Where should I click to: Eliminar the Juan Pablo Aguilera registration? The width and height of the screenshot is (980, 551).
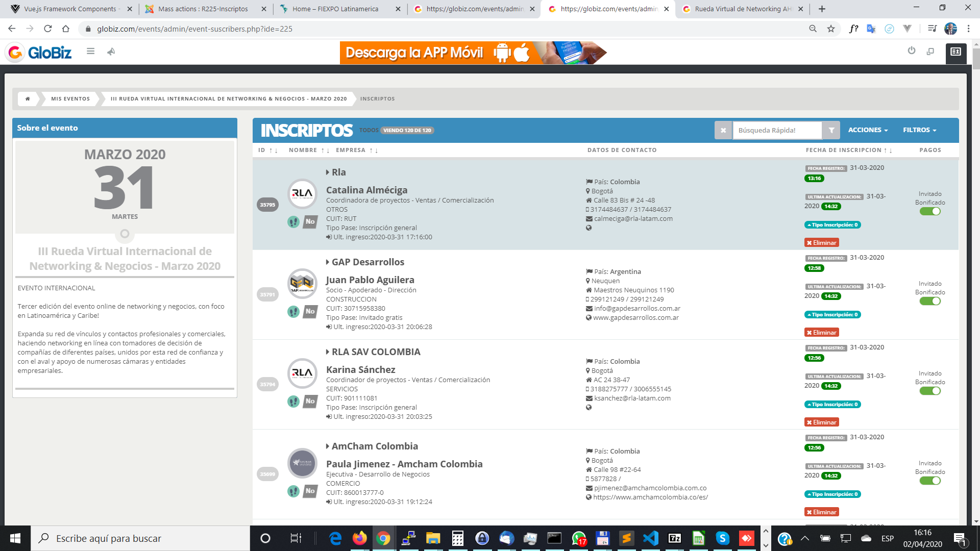click(x=822, y=333)
